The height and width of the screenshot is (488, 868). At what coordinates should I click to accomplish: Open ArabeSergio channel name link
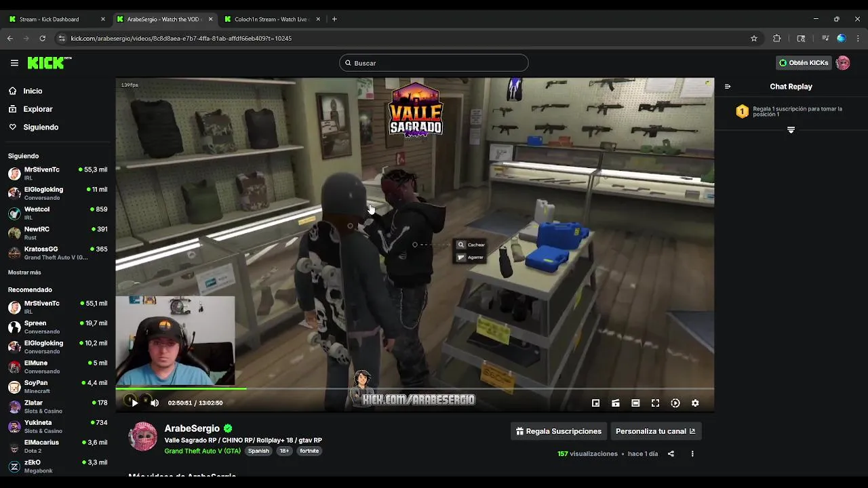tap(192, 428)
